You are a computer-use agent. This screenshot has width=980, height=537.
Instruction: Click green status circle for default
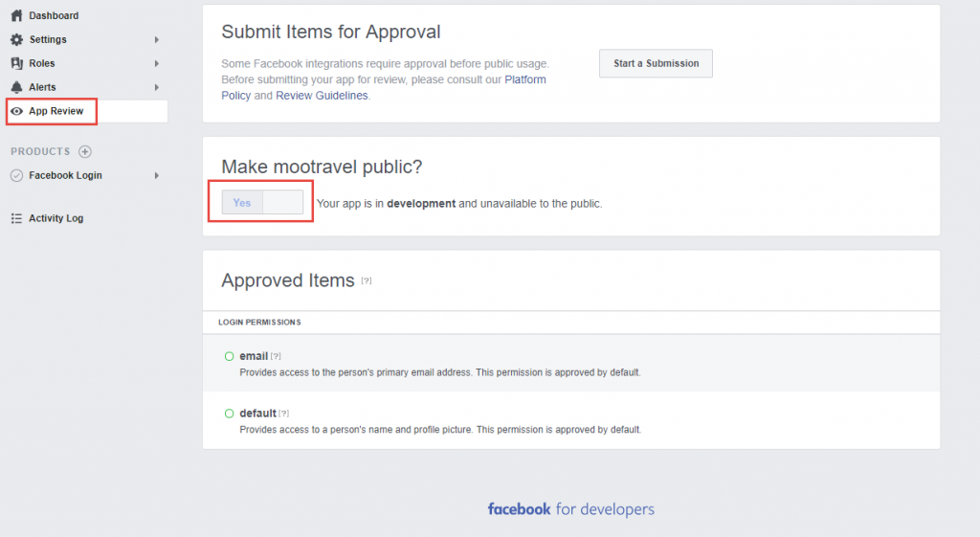point(230,414)
